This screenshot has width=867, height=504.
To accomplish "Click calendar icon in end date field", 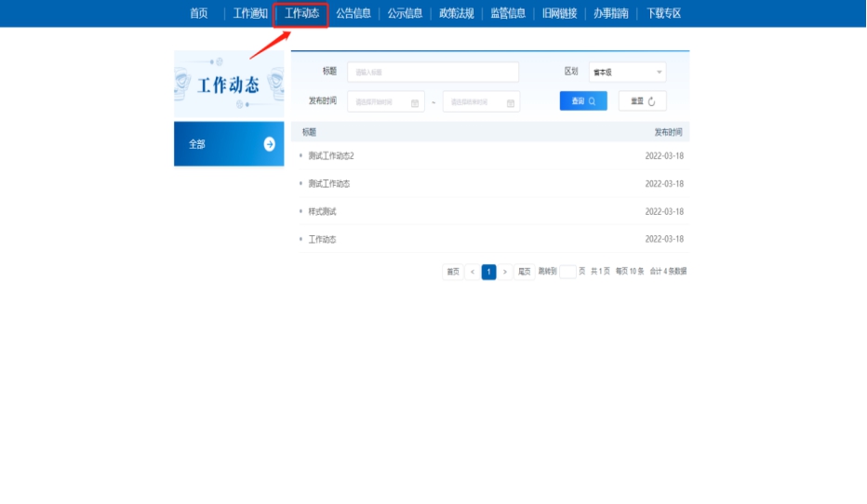I will coord(511,102).
